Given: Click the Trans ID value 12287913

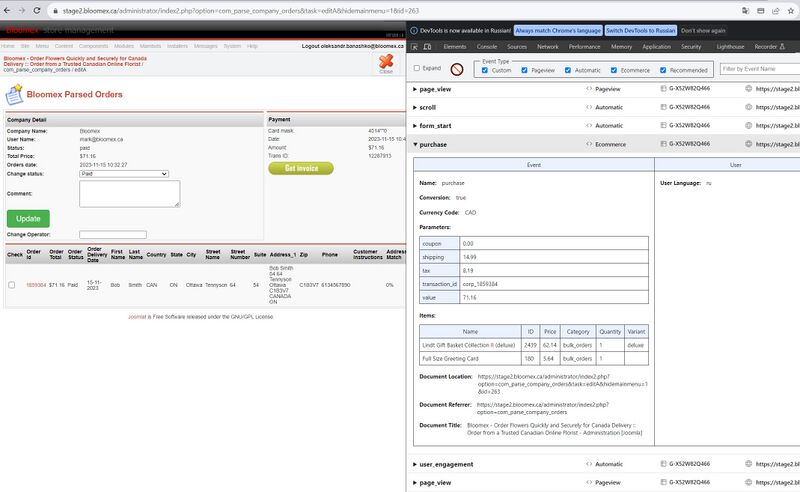Looking at the screenshot, I should click(x=380, y=156).
